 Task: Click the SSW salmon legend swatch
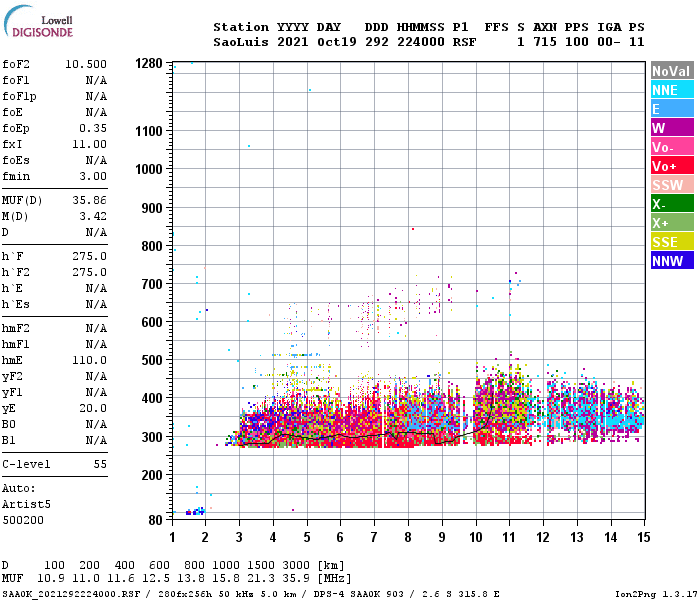[x=672, y=184]
